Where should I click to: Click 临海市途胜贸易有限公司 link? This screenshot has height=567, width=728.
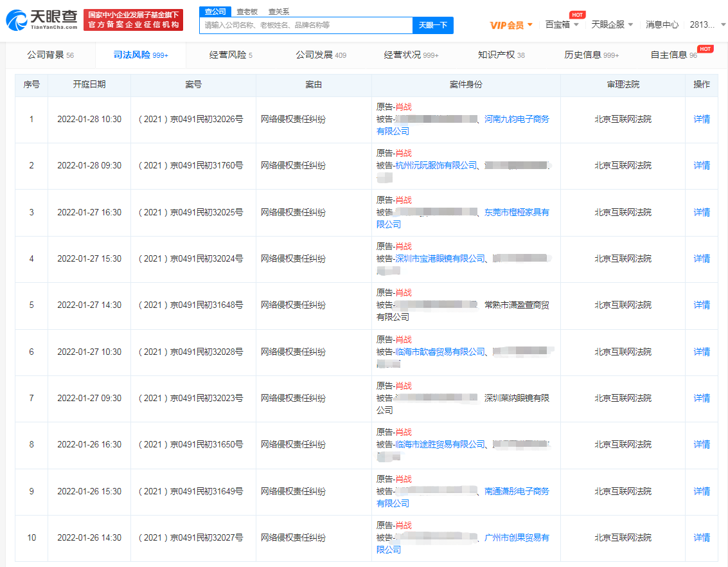pyautogui.click(x=439, y=444)
